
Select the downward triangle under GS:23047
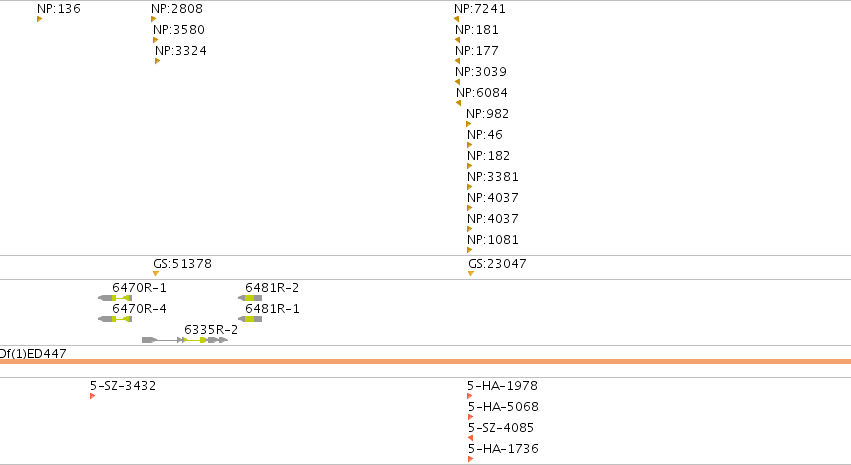[471, 273]
